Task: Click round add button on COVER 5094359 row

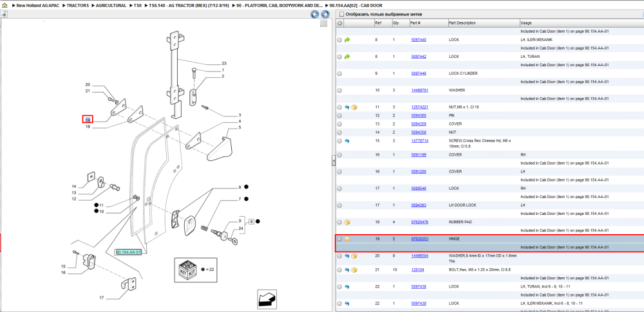Action: 339,124
